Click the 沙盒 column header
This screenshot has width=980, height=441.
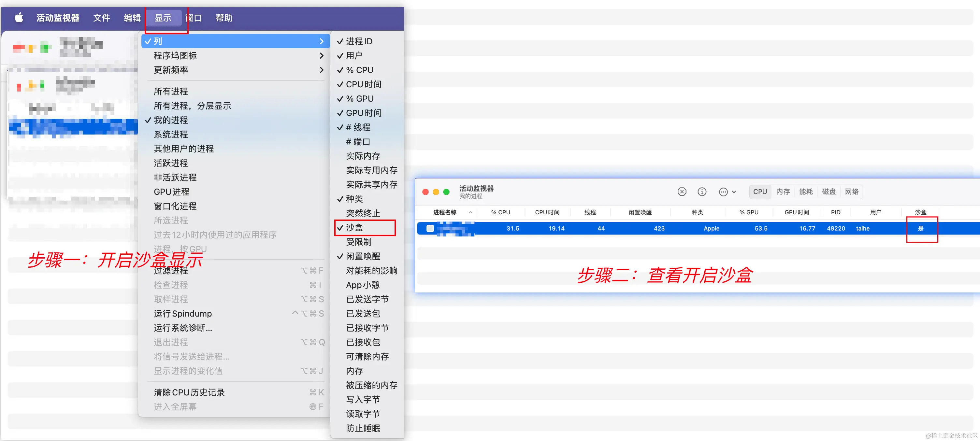(920, 212)
